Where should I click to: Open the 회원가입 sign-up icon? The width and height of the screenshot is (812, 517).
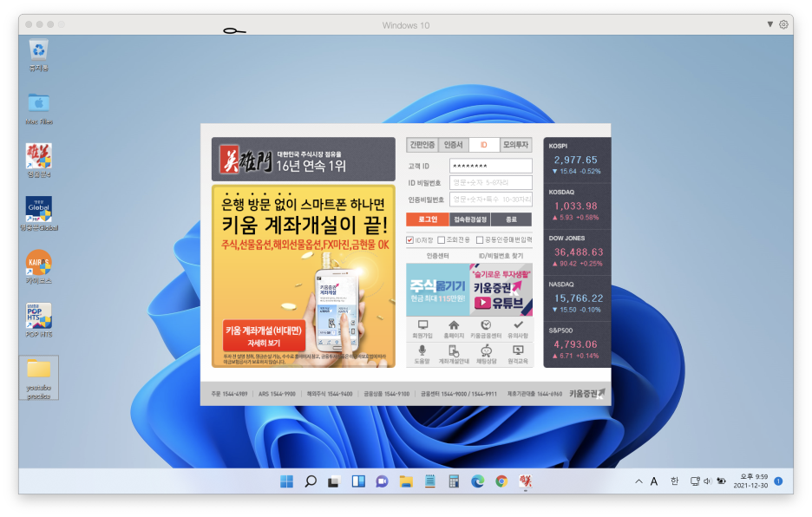pos(422,329)
